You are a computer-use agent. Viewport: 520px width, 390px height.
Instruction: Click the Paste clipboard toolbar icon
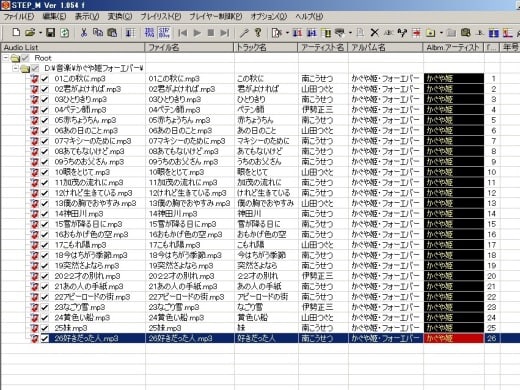pos(112,32)
